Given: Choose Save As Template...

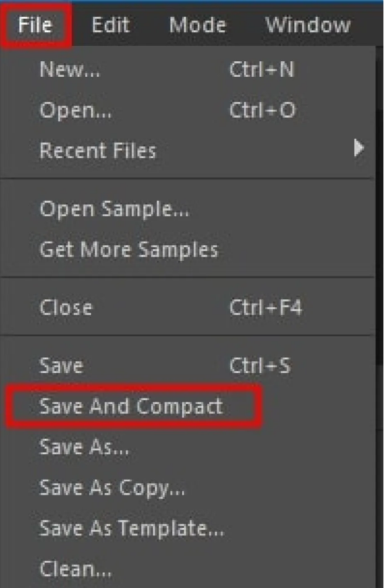Looking at the screenshot, I should (131, 528).
